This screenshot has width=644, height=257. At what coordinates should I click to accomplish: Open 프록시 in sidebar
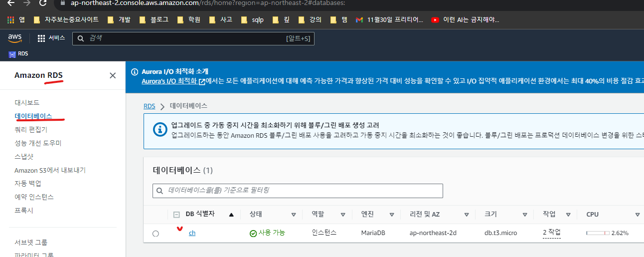tap(24, 211)
